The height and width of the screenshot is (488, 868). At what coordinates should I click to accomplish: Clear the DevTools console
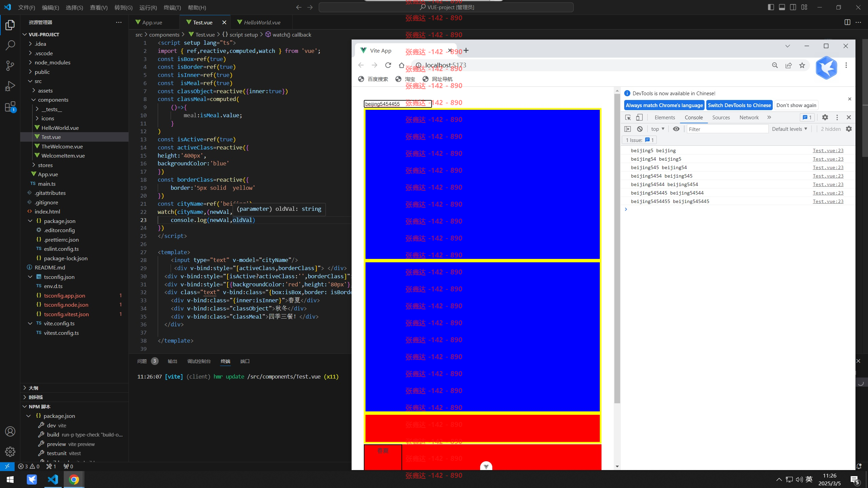pyautogui.click(x=640, y=129)
